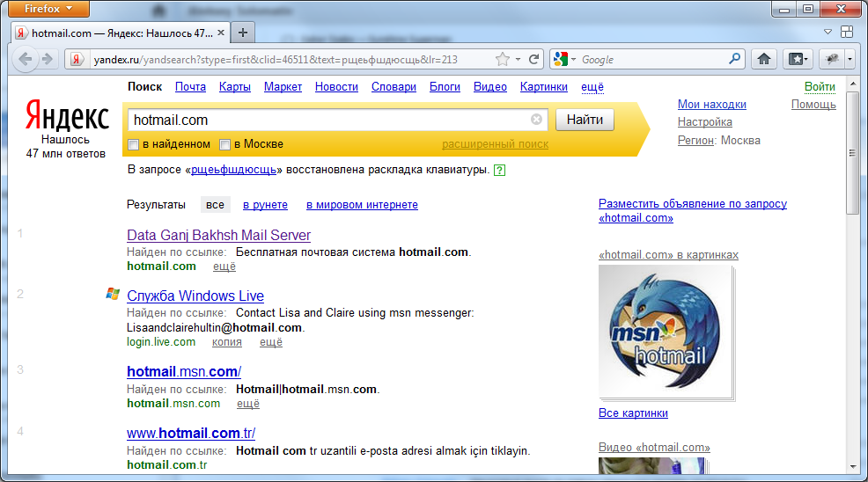Go back with the browser back arrow
This screenshot has width=868, height=482.
point(25,59)
